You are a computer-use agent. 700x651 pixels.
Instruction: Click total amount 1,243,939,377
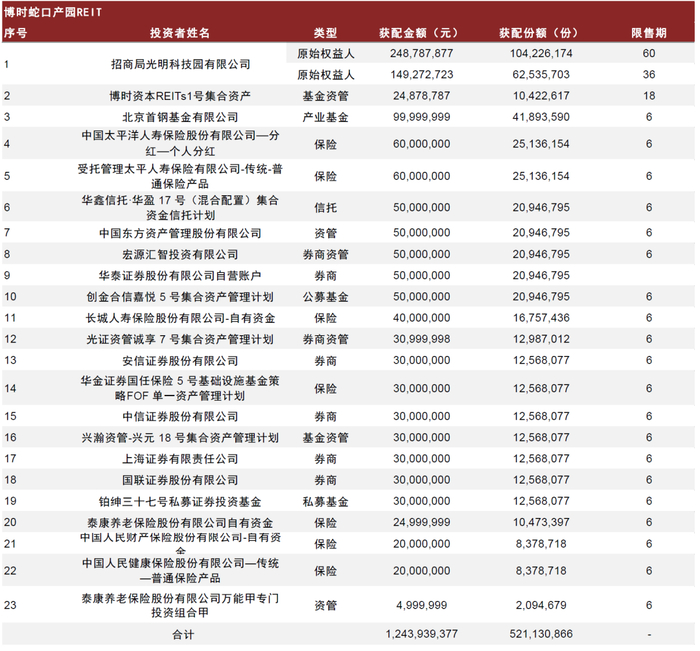421,634
